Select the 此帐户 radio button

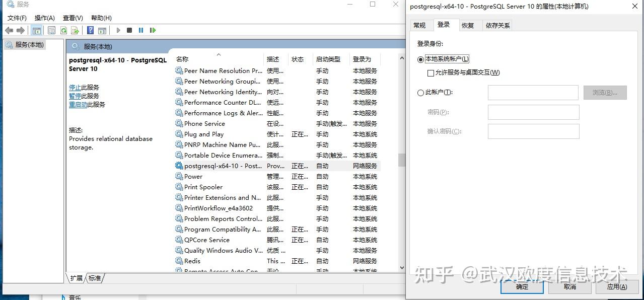[x=420, y=92]
